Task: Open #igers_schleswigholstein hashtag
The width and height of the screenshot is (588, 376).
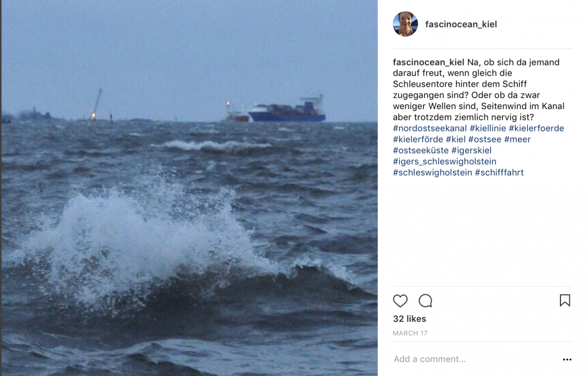Action: click(x=444, y=161)
